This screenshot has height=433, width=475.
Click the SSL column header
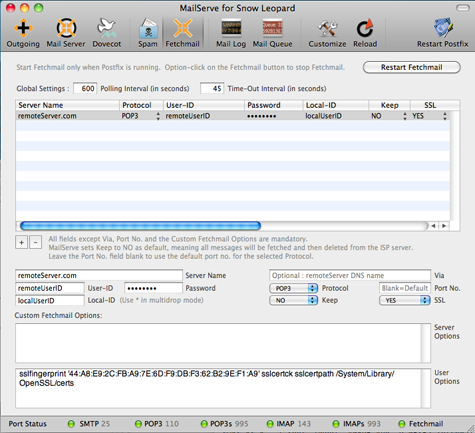coord(430,105)
